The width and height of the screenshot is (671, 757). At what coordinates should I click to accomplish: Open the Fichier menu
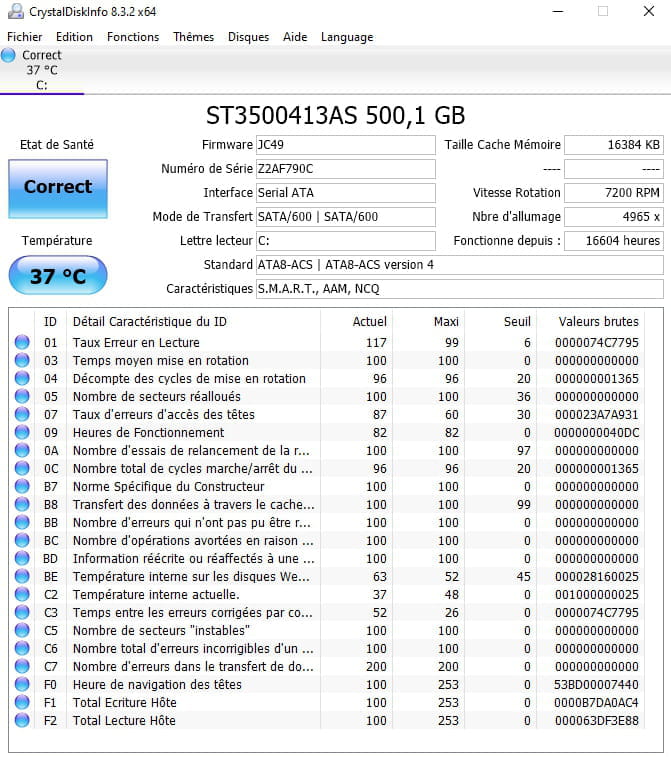coord(25,37)
